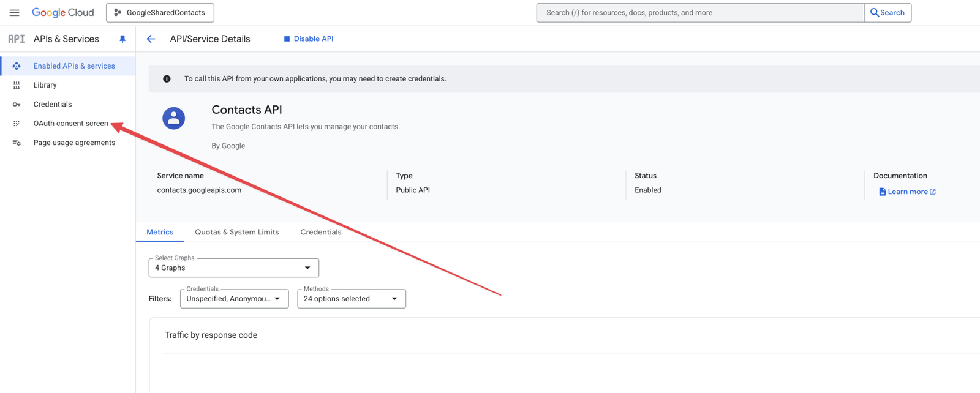Open the Methods filter dropdown

(x=352, y=299)
